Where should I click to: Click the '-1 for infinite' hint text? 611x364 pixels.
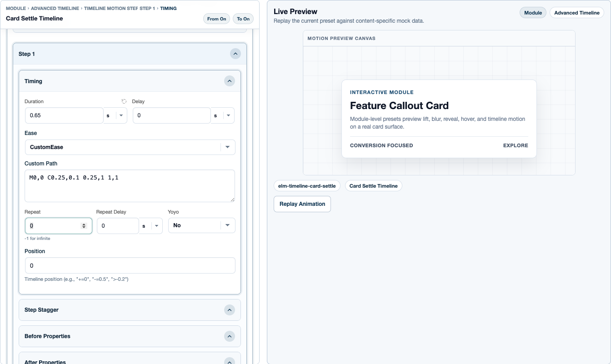click(x=37, y=239)
